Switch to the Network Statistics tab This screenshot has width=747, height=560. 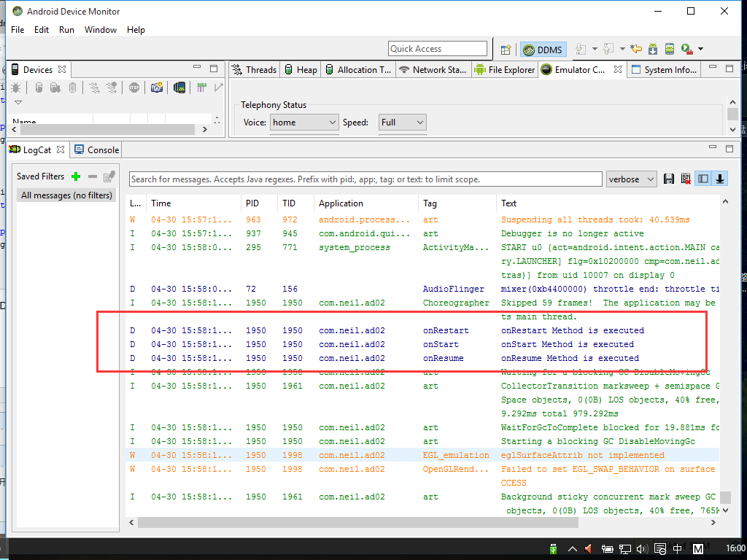click(x=433, y=69)
